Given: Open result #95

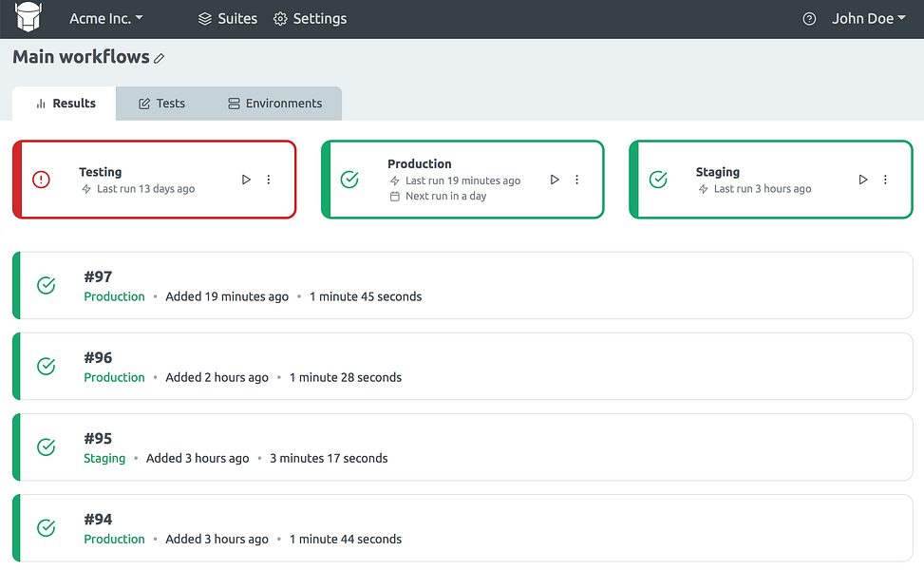Looking at the screenshot, I should tap(462, 446).
